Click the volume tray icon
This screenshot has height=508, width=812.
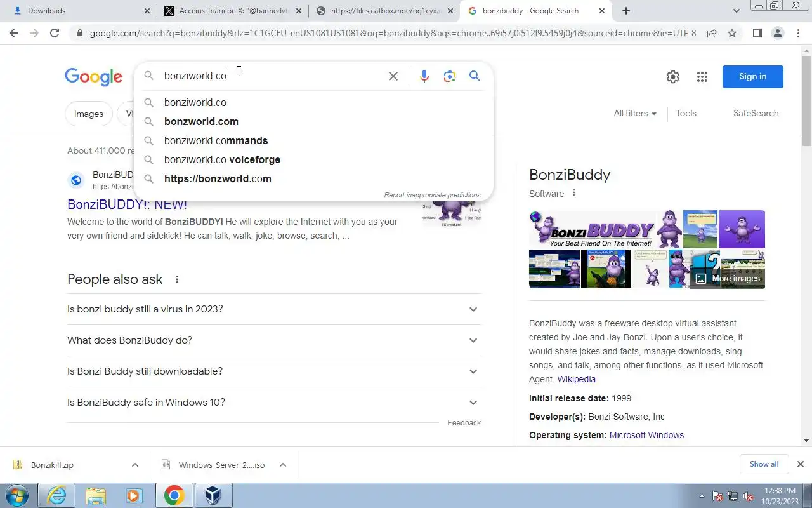pyautogui.click(x=748, y=496)
